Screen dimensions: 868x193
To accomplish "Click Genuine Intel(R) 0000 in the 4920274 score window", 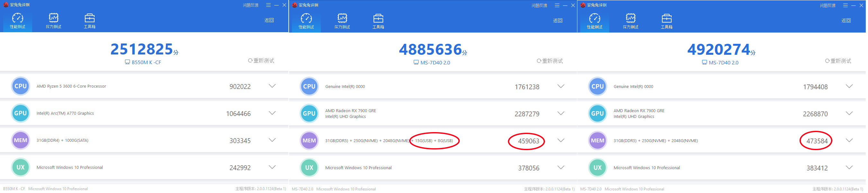I will click(633, 87).
